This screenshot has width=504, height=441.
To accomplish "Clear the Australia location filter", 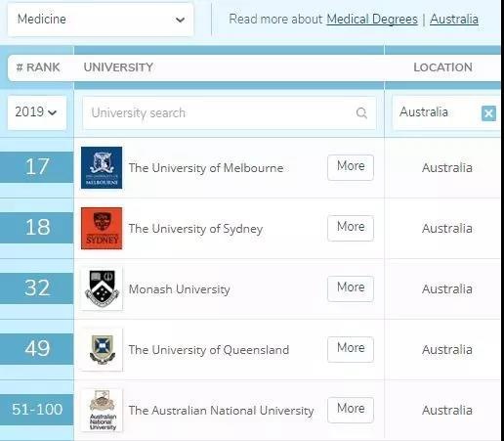I will tap(488, 113).
